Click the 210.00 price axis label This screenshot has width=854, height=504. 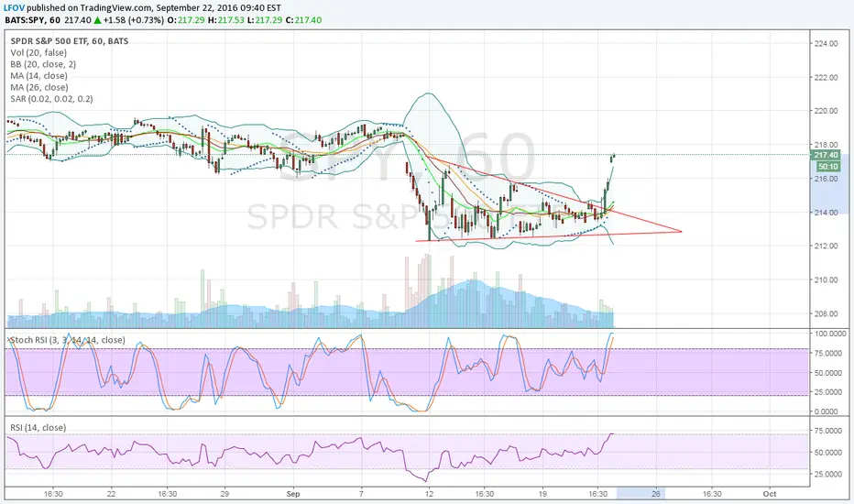pos(826,279)
